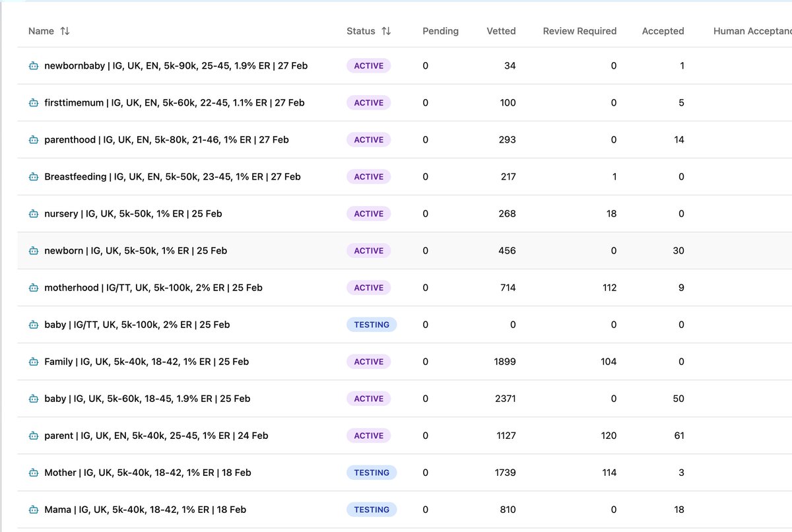Click Review Required value 104 in Family row
The image size is (792, 532).
point(609,362)
